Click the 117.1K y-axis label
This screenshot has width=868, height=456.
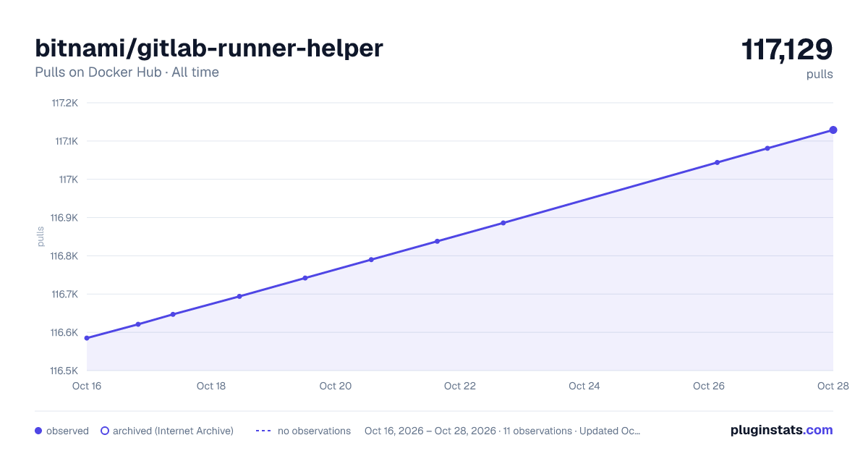(x=66, y=141)
